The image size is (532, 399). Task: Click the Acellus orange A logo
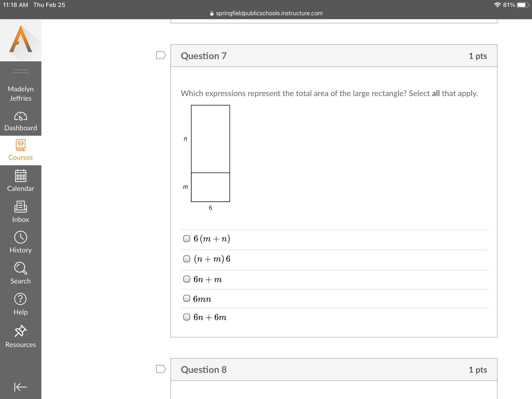(x=21, y=39)
